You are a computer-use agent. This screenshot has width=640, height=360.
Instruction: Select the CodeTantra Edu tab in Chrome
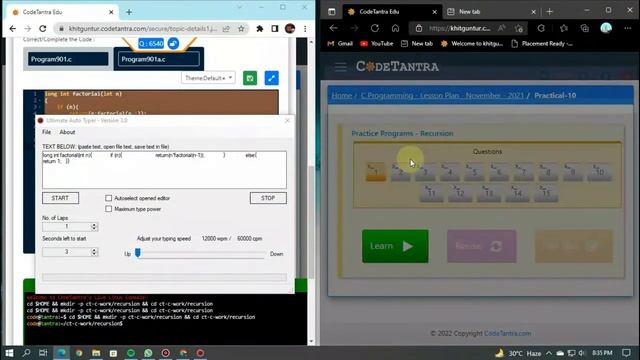click(63, 12)
